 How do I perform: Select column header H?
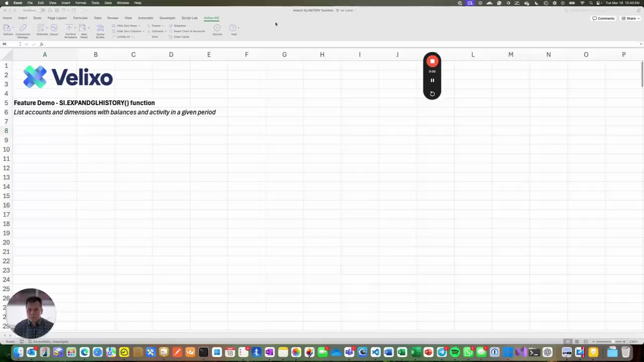point(322,55)
